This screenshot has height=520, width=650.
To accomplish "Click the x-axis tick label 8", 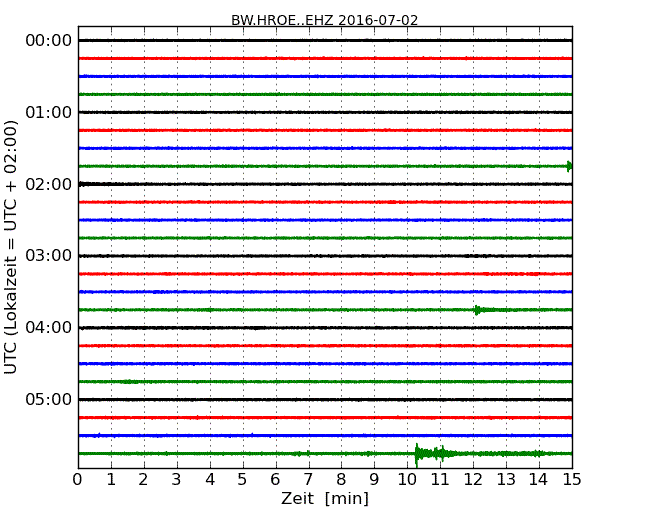I will (341, 480).
